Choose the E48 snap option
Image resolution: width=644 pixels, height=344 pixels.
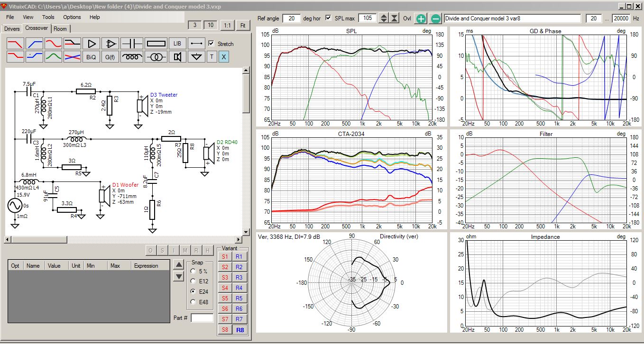pos(192,302)
